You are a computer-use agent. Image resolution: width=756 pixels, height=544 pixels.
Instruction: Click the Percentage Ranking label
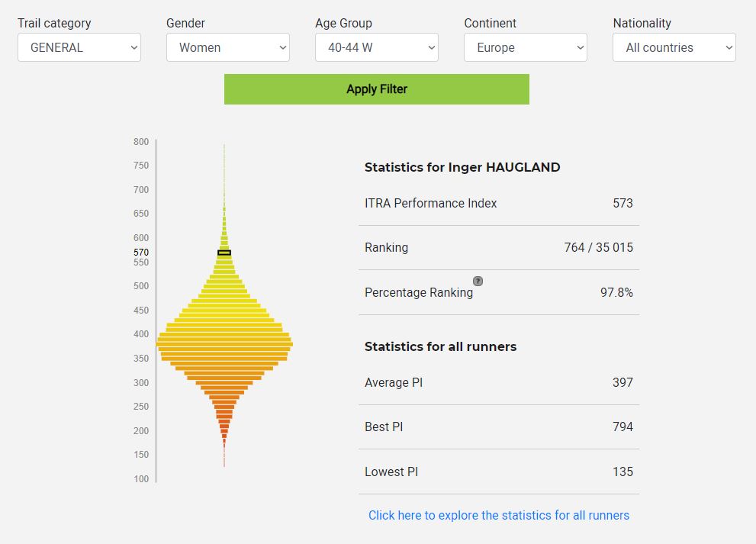[x=419, y=293]
